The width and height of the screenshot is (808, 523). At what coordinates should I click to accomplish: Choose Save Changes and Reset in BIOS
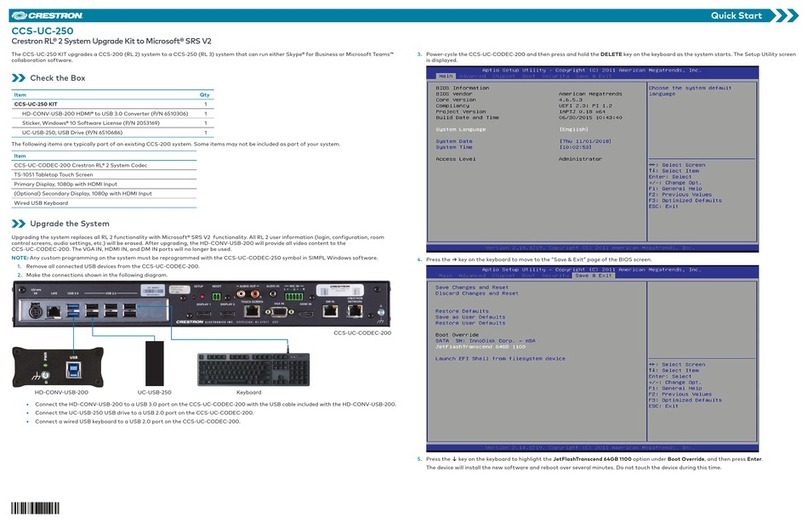(x=472, y=287)
